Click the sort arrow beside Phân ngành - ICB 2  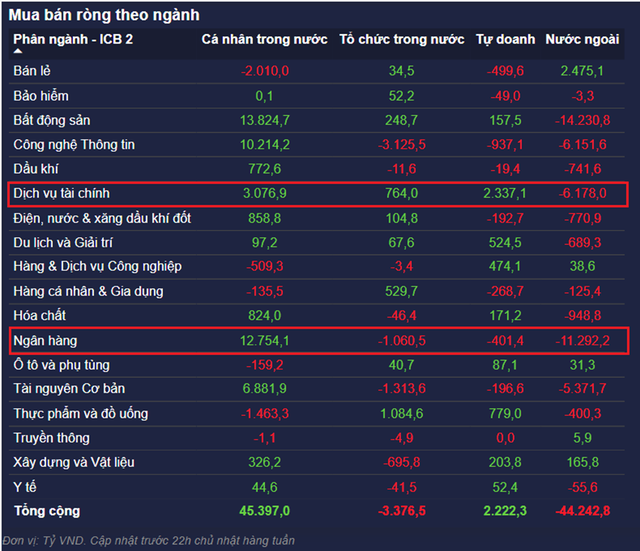20,50
